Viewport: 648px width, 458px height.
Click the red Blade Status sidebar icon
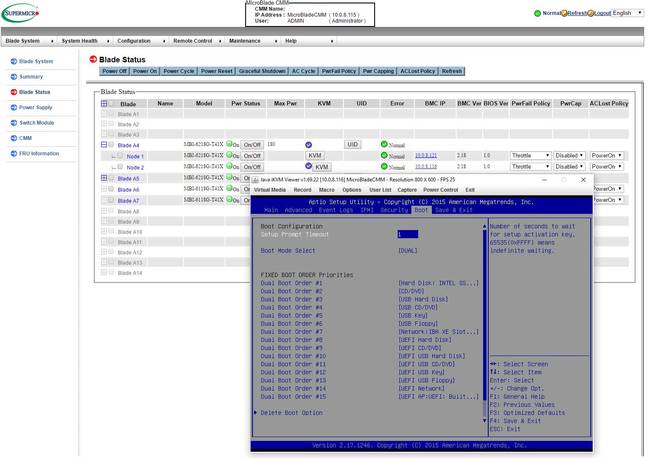tap(14, 92)
